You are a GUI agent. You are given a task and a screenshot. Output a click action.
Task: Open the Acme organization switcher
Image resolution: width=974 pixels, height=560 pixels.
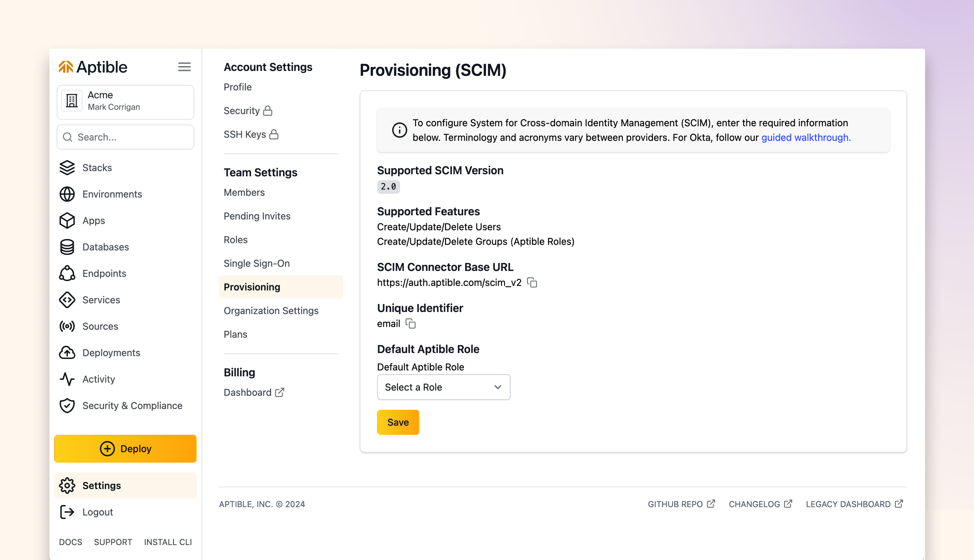125,102
